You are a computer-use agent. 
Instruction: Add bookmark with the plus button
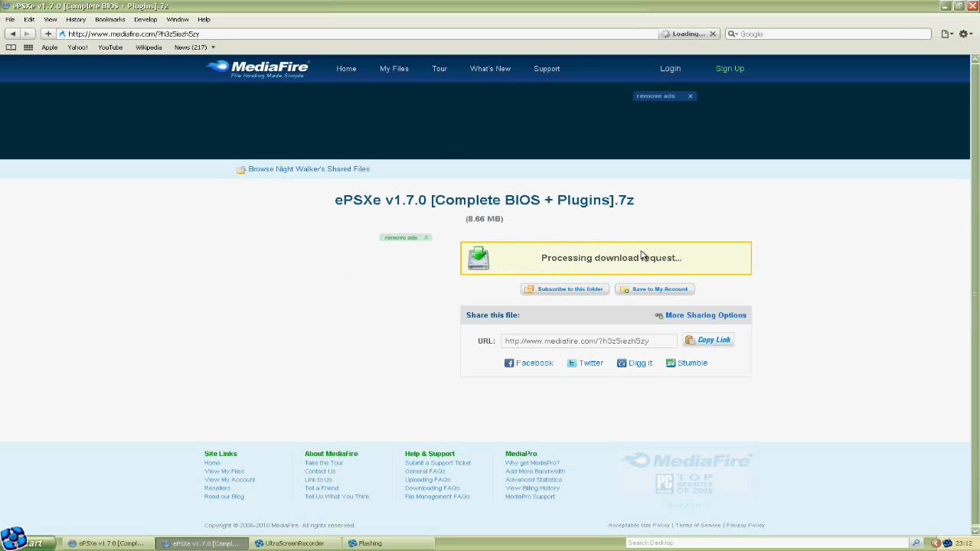click(x=48, y=34)
